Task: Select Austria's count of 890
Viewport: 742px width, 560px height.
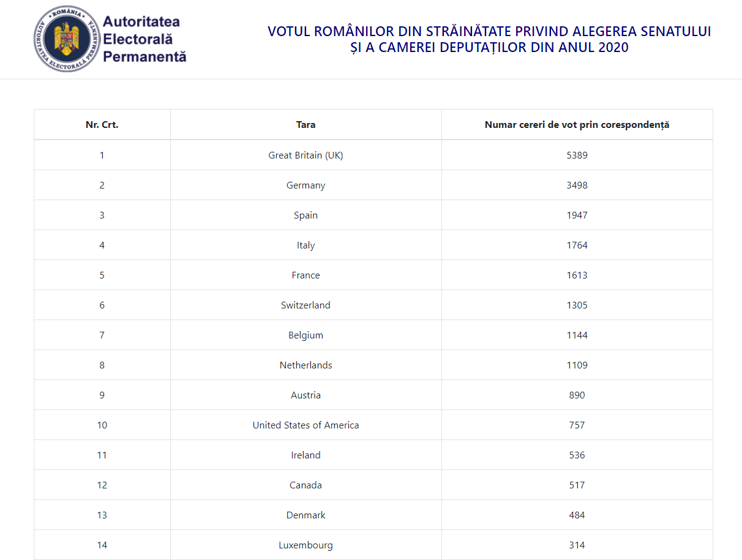Action: tap(577, 395)
